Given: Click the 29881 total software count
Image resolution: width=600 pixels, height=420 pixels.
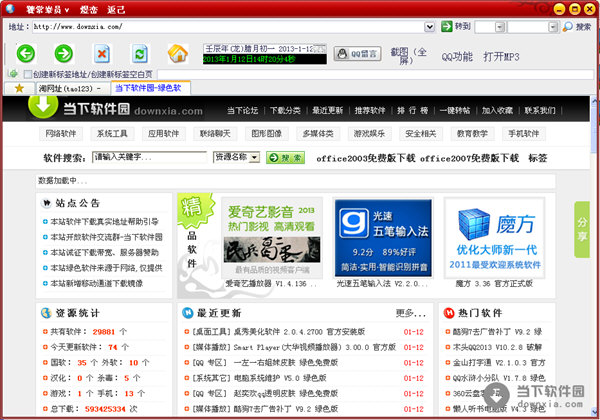Looking at the screenshot, I should pyautogui.click(x=104, y=332).
